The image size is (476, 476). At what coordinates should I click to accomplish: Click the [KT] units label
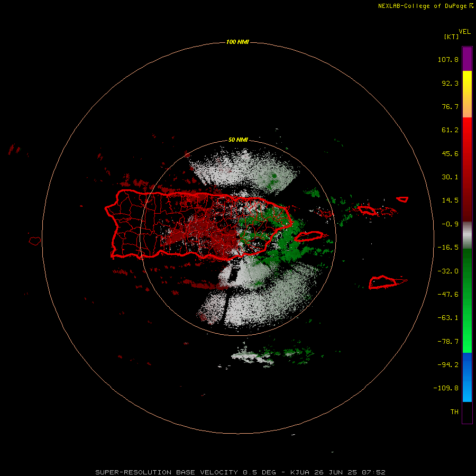451,36
